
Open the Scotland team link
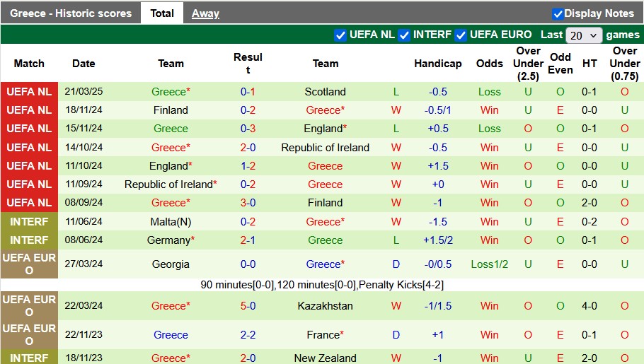[x=325, y=92]
